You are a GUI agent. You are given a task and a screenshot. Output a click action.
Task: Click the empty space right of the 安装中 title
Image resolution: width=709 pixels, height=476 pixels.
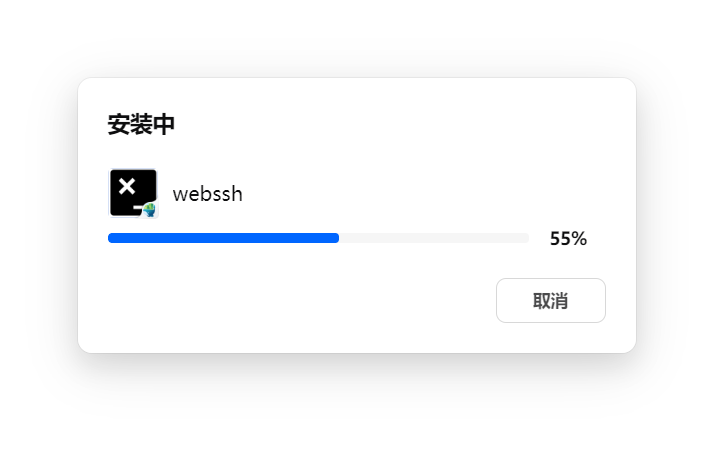(400, 125)
